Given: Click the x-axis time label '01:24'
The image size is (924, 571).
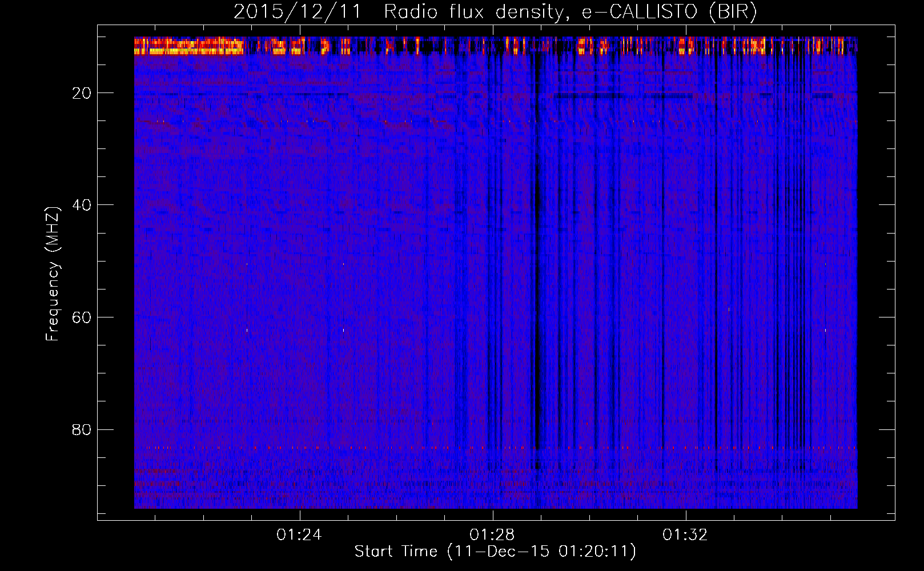Looking at the screenshot, I should coord(299,535).
